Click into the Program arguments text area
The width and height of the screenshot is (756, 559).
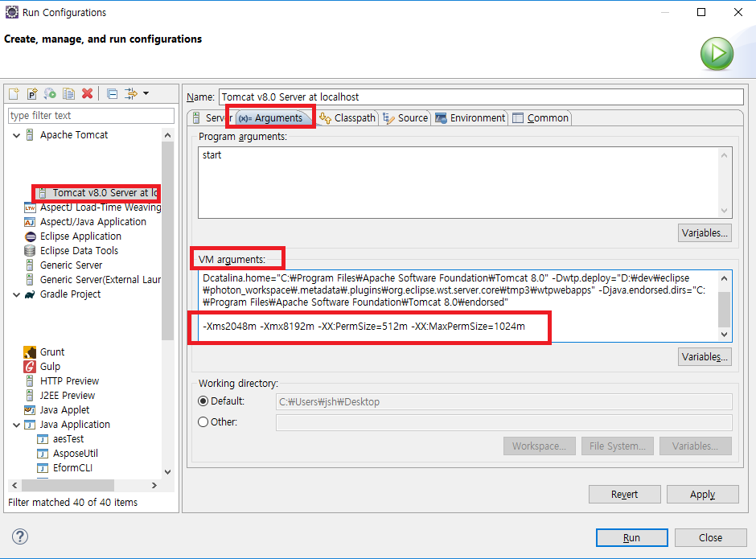tap(466, 183)
